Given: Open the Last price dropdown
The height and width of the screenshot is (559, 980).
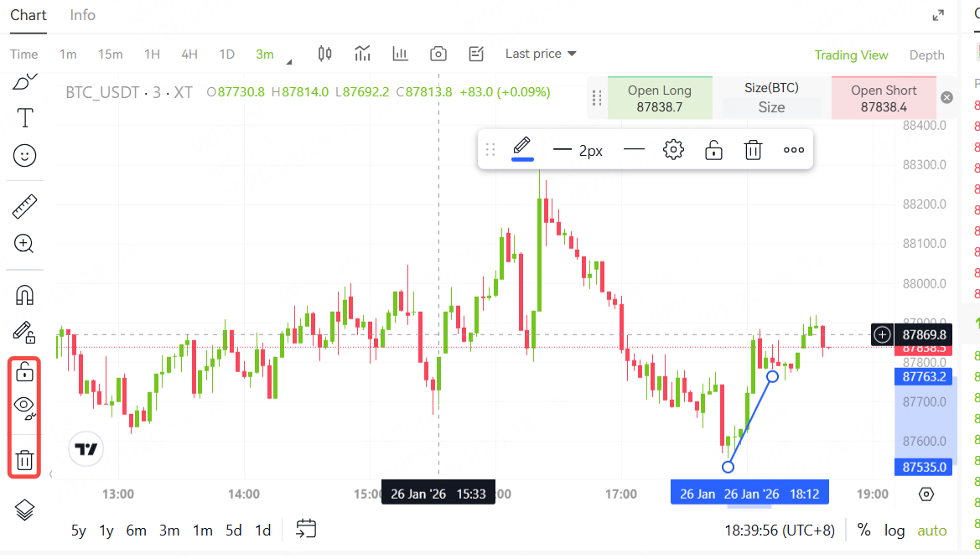Looking at the screenshot, I should (x=541, y=54).
